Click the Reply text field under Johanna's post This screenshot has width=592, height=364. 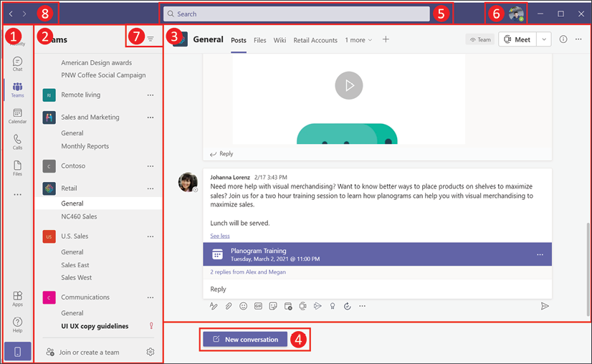pyautogui.click(x=377, y=289)
